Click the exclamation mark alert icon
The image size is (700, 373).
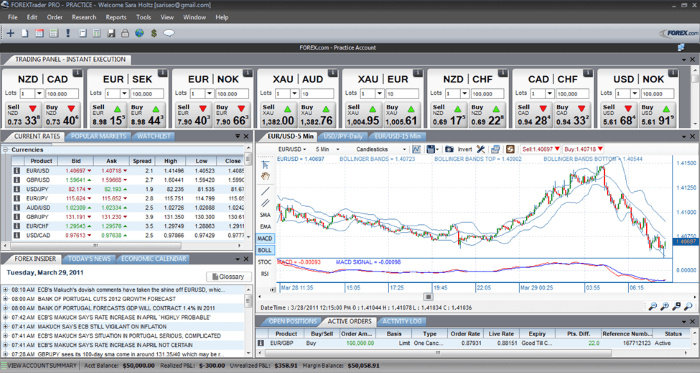[68, 33]
